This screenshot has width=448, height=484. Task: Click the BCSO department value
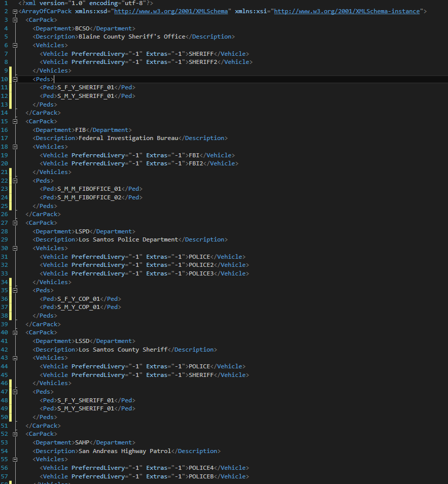[82, 28]
